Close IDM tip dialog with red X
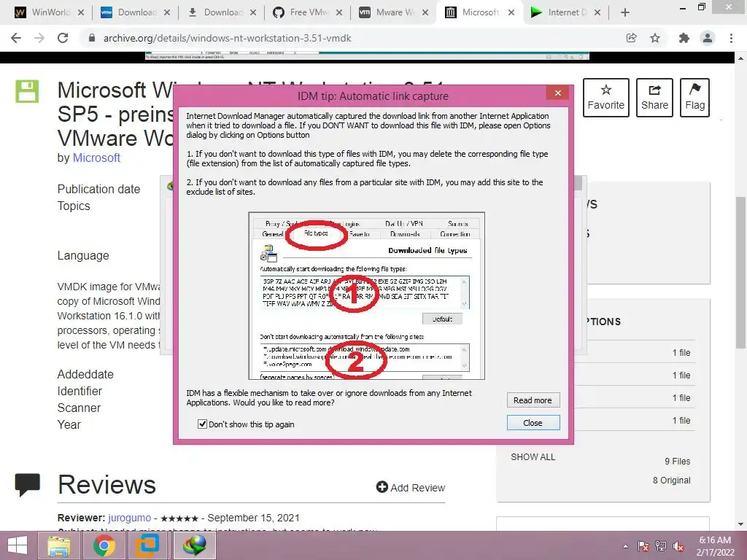This screenshot has width=747, height=560. pos(558,93)
